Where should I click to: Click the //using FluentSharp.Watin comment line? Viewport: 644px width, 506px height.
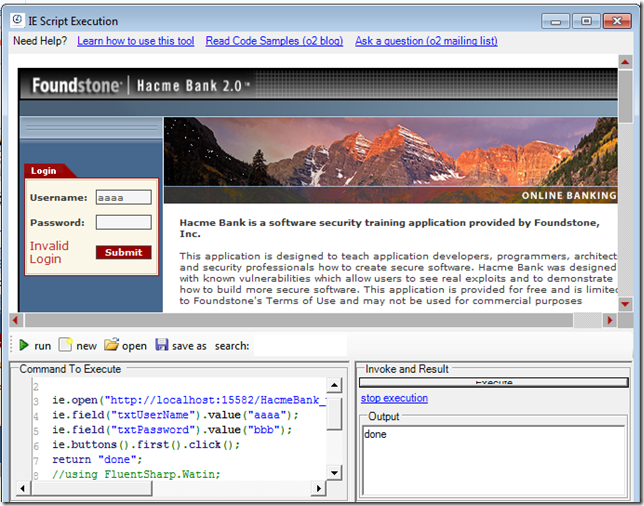point(136,474)
